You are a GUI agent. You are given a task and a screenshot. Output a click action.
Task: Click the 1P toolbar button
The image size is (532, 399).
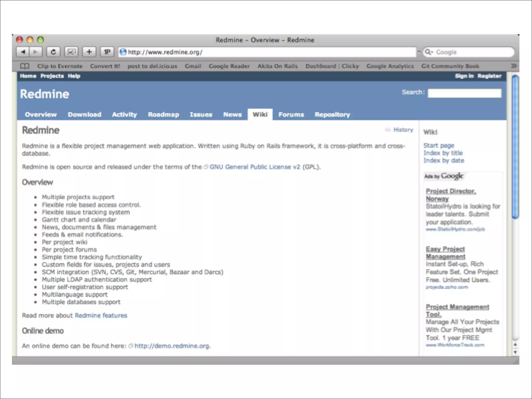(x=107, y=52)
